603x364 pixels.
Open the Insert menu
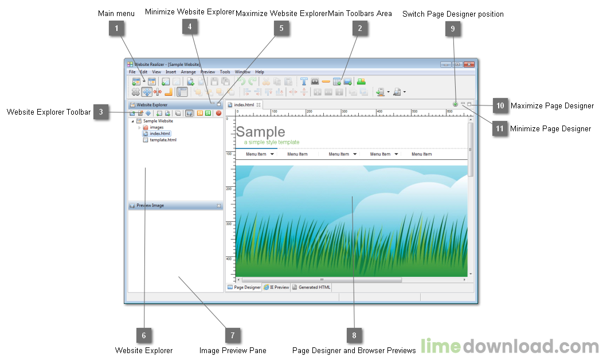pyautogui.click(x=171, y=72)
